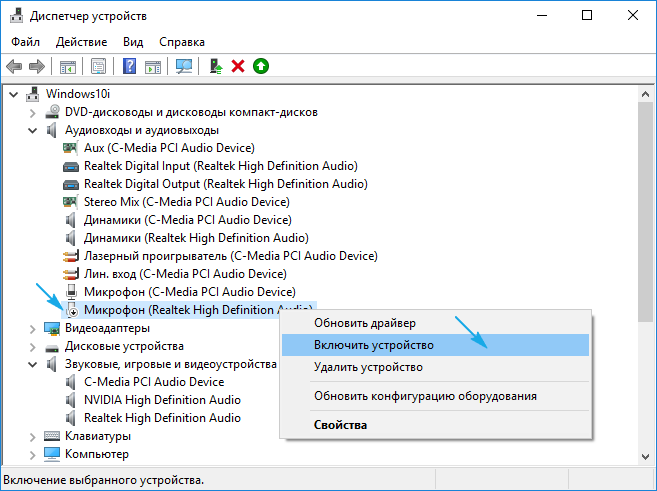The image size is (657, 491).
Task: Click the vertical scrollbar down arrow
Action: 647,457
